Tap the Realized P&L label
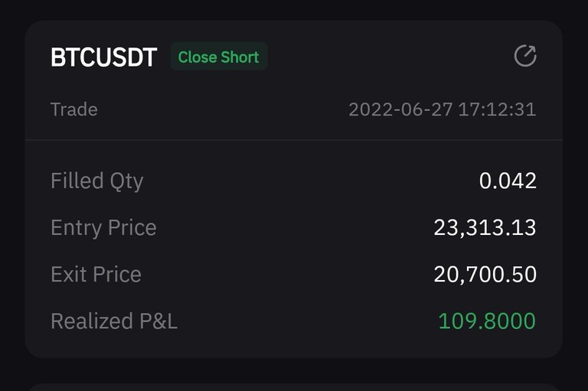This screenshot has height=391, width=588. pyautogui.click(x=113, y=321)
